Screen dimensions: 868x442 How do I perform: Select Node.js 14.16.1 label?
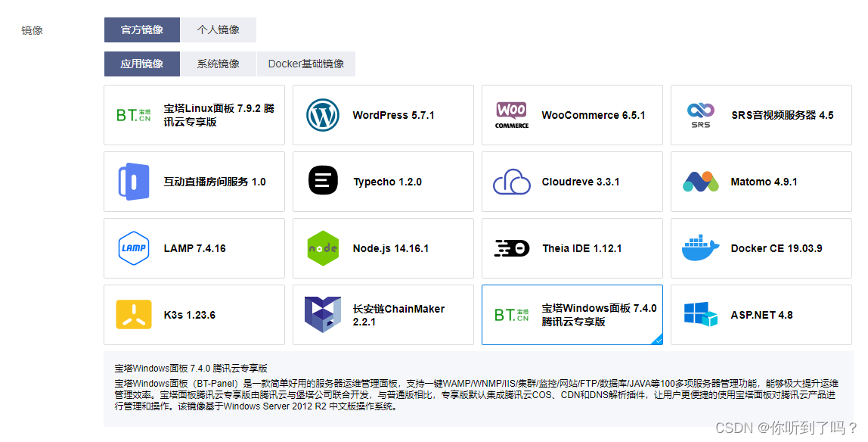tap(391, 248)
